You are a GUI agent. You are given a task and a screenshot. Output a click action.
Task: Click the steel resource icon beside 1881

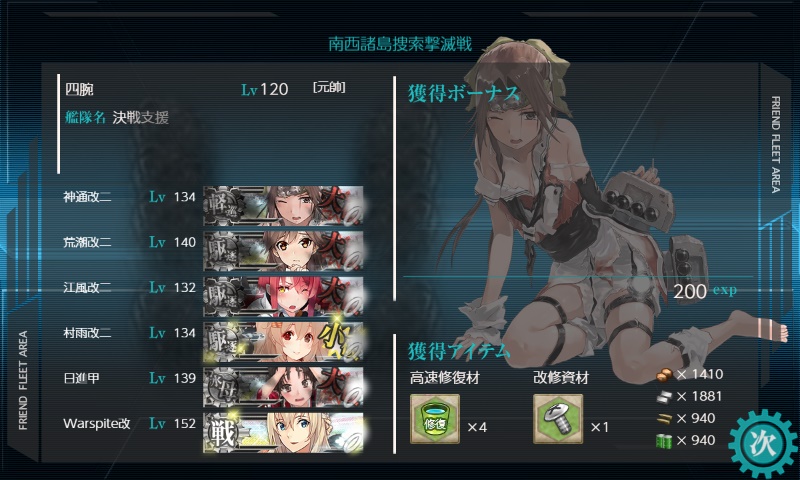664,397
